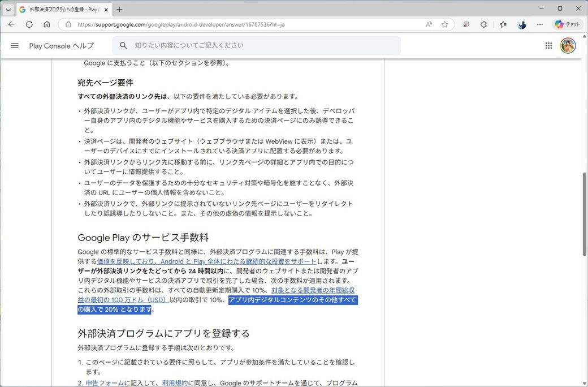The image size is (588, 387).
Task: Open the Play Console ヘルプ navigation menu
Action: 15,46
